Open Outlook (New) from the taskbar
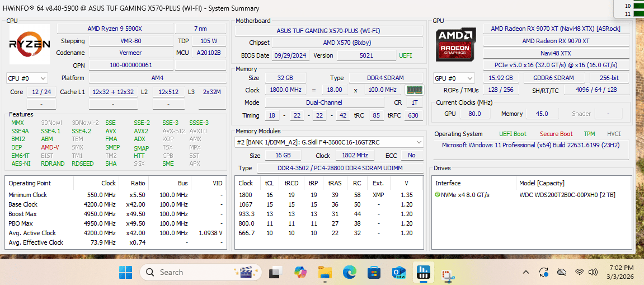 399,272
